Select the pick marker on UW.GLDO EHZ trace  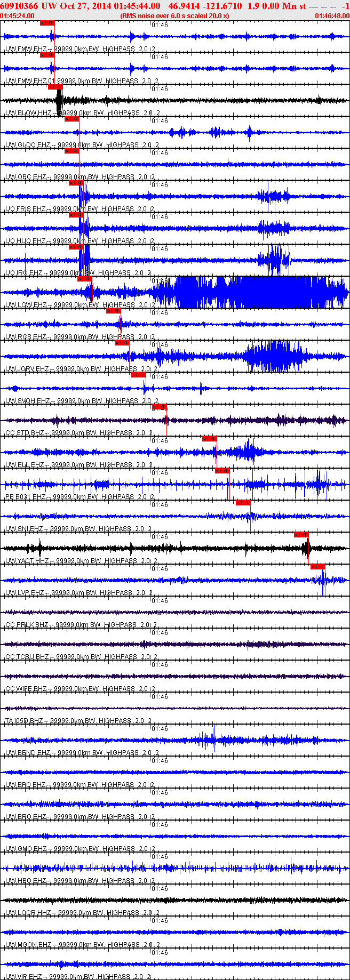(x=72, y=118)
